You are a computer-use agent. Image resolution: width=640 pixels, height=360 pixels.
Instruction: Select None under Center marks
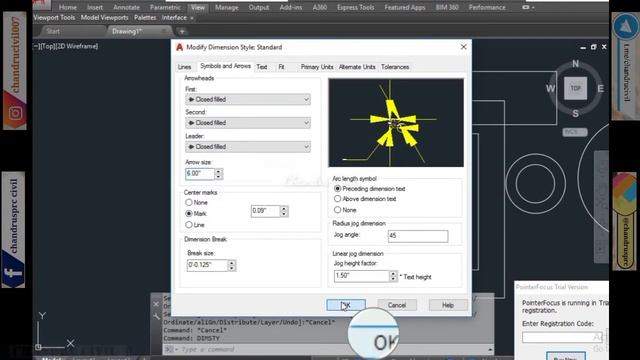[189, 202]
